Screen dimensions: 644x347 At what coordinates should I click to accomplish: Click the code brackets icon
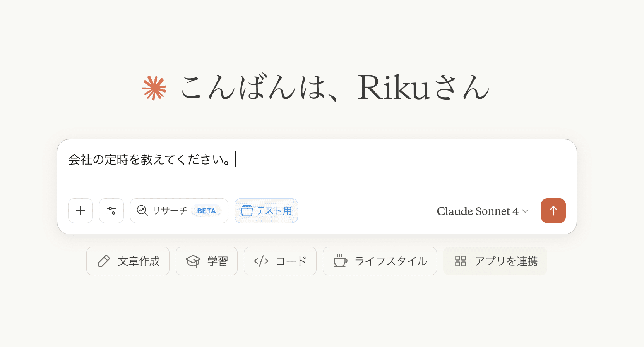tap(261, 261)
